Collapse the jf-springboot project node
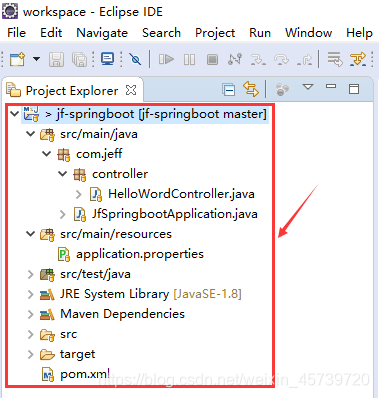The image size is (379, 398). click(14, 114)
